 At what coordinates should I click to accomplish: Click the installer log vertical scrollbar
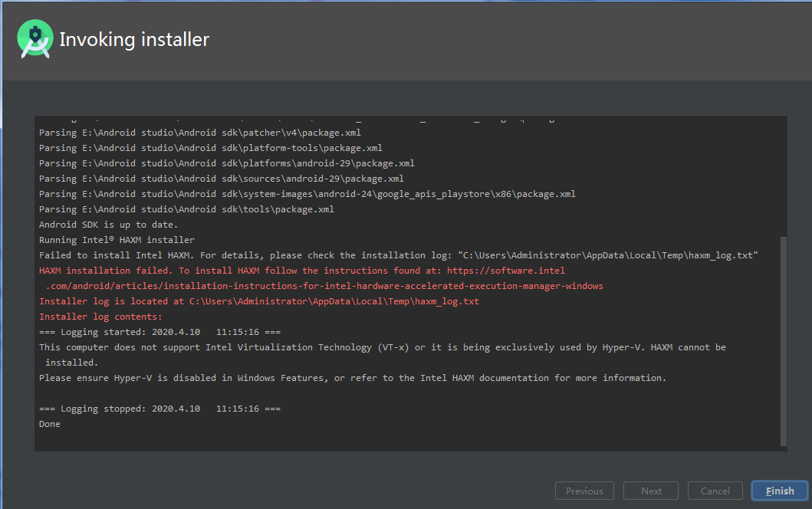[x=783, y=340]
